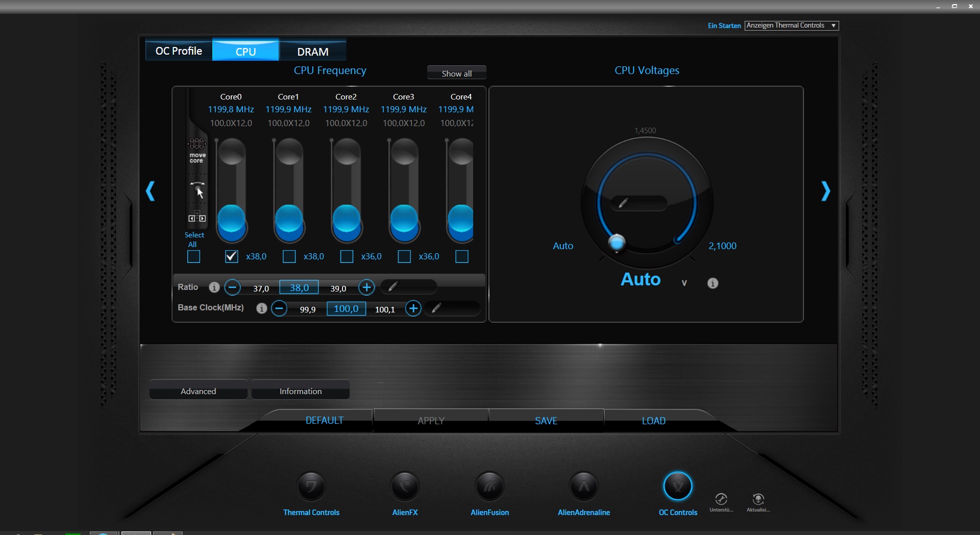Switch to the DRAM tab
This screenshot has width=980, height=535.
(313, 51)
